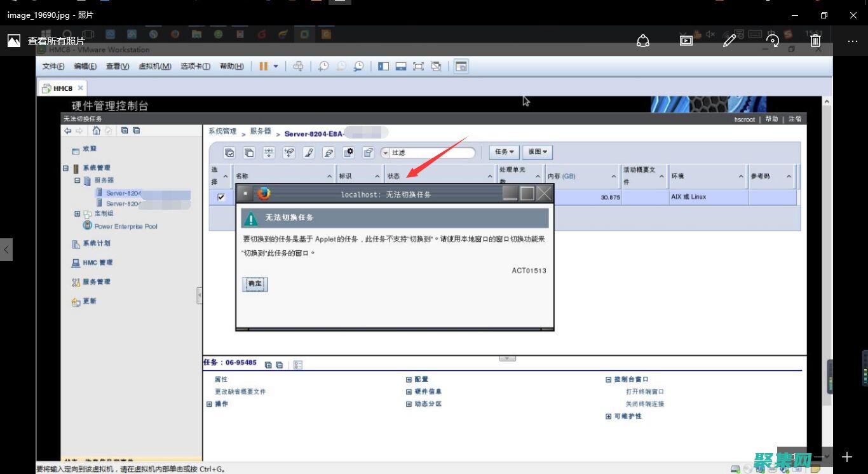Viewport: 868px width, 474px height.
Task: Suspend the virtual machine
Action: (263, 65)
